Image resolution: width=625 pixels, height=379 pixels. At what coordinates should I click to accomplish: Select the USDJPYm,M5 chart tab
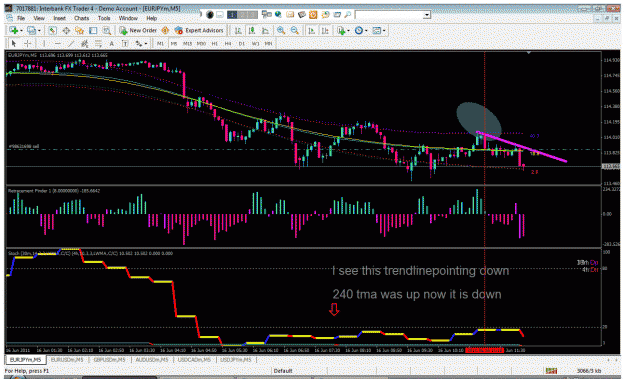[x=236, y=359]
